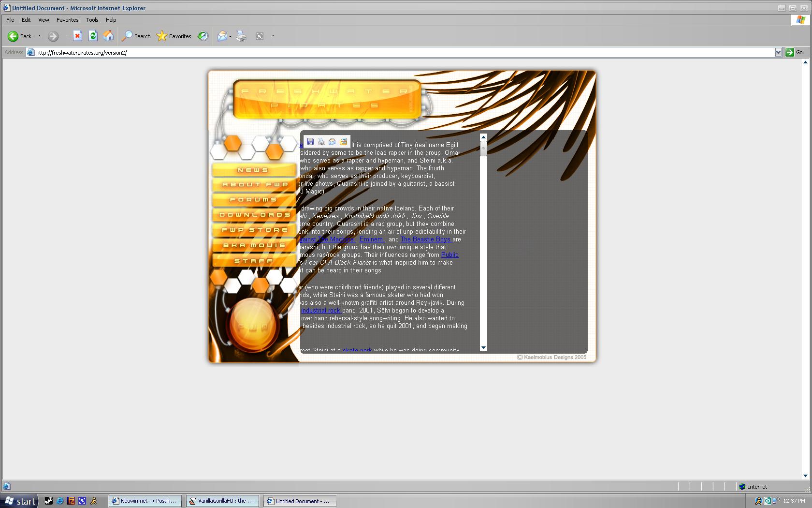Open the Downloads section

pos(253,214)
